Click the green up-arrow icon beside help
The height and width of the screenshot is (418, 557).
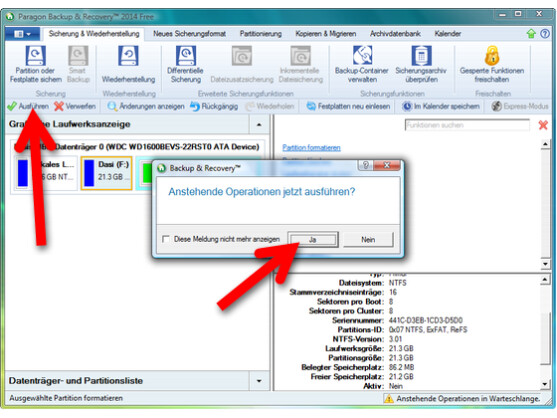tap(531, 34)
